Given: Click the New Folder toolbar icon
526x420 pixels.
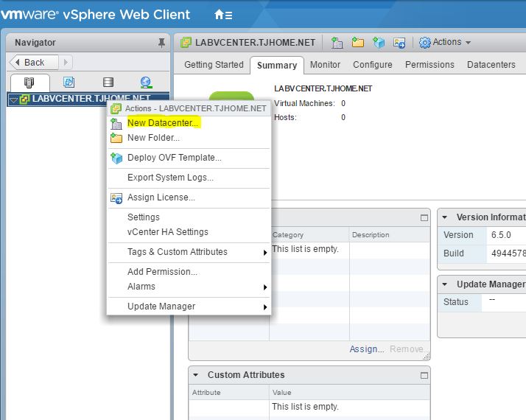Looking at the screenshot, I should pyautogui.click(x=357, y=42).
